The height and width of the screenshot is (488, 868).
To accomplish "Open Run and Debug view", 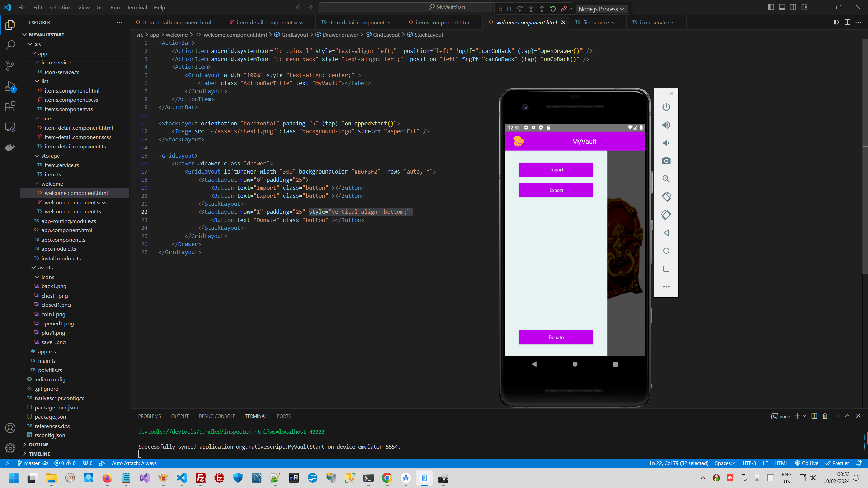I will 10,86.
